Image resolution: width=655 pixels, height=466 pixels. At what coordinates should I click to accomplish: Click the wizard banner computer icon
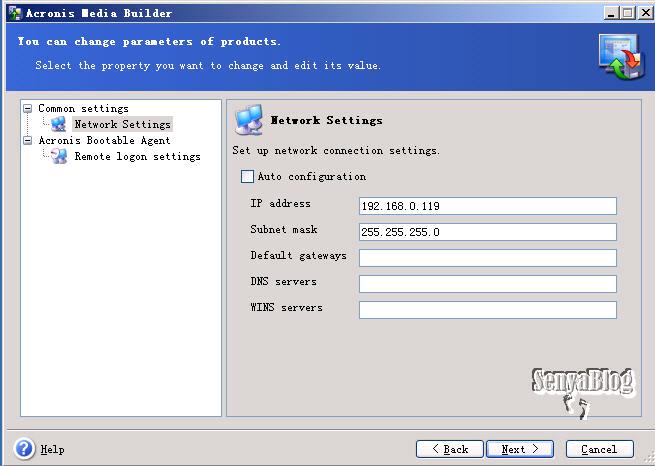point(621,56)
